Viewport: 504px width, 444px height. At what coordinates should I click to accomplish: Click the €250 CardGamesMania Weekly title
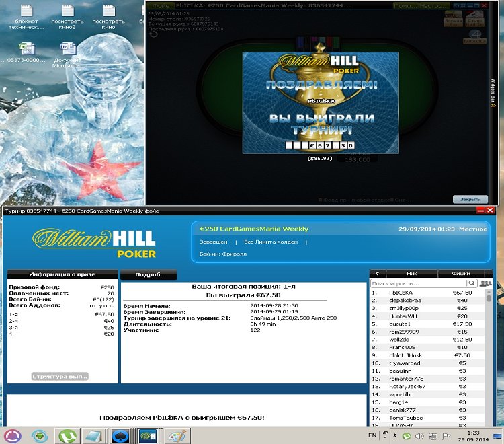pos(254,229)
